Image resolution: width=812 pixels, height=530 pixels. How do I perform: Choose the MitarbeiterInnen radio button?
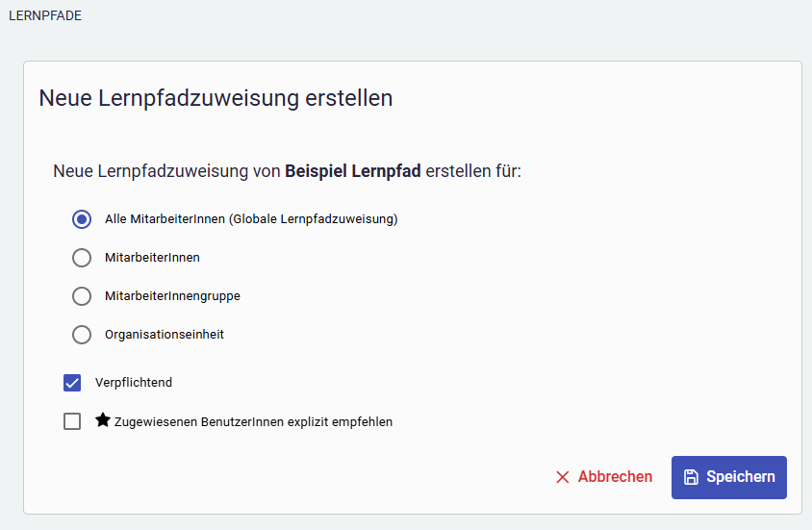click(x=82, y=258)
